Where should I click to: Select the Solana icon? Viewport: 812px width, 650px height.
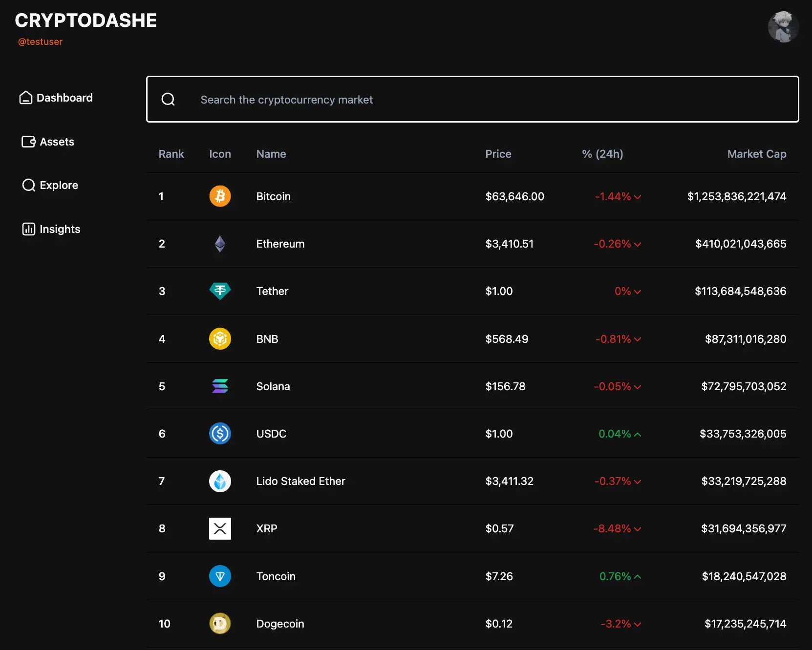(x=220, y=386)
